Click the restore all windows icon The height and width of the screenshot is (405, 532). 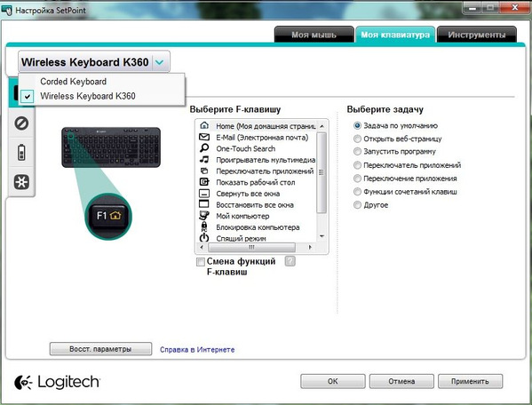click(x=204, y=204)
